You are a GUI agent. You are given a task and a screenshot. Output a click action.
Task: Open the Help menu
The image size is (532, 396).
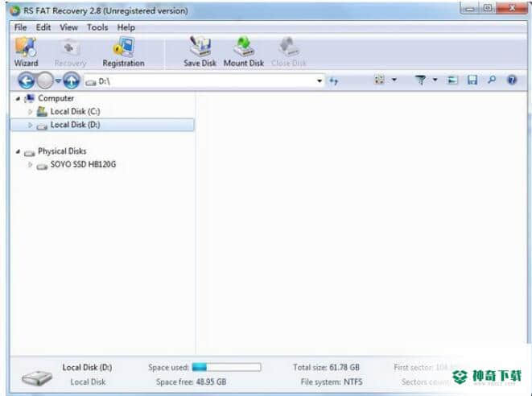click(x=126, y=27)
